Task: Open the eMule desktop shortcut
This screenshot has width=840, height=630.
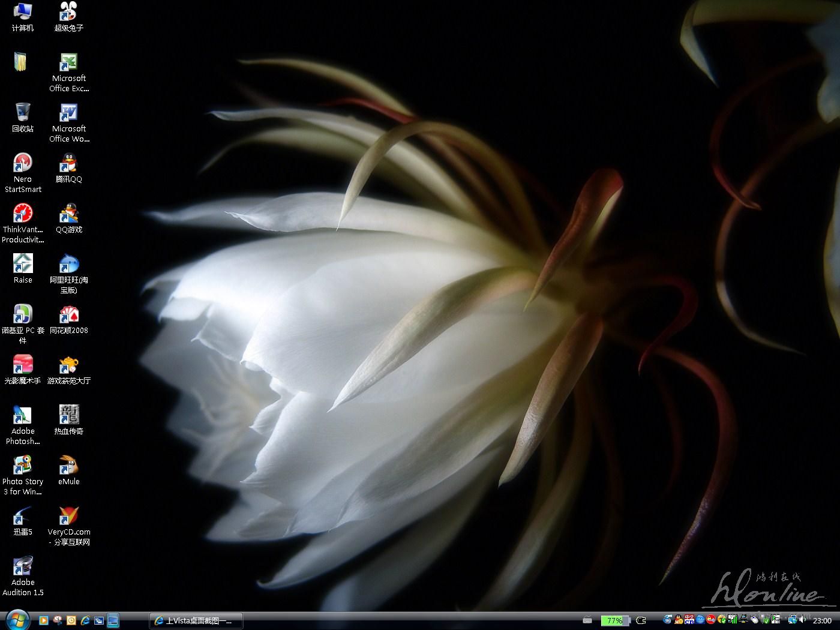Action: coord(68,466)
